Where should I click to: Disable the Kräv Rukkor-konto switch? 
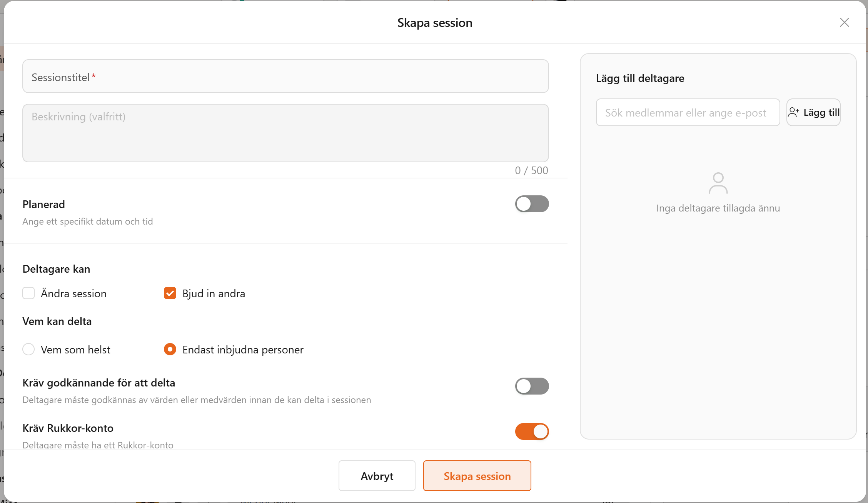coord(532,431)
